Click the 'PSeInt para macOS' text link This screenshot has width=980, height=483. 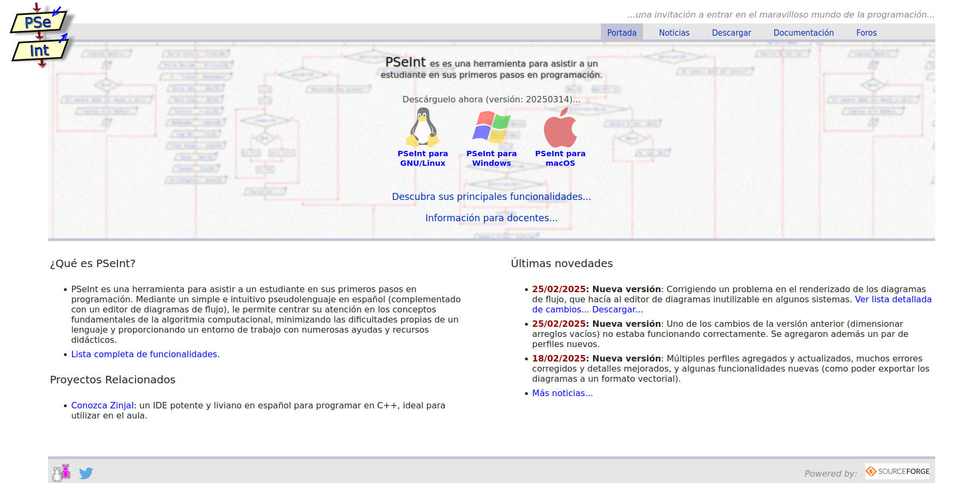click(560, 158)
